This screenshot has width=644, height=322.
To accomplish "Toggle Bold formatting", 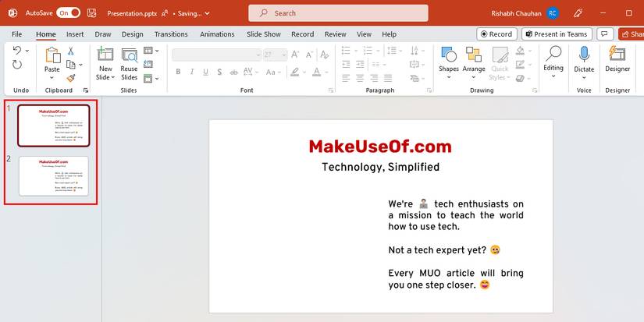I will (x=178, y=73).
